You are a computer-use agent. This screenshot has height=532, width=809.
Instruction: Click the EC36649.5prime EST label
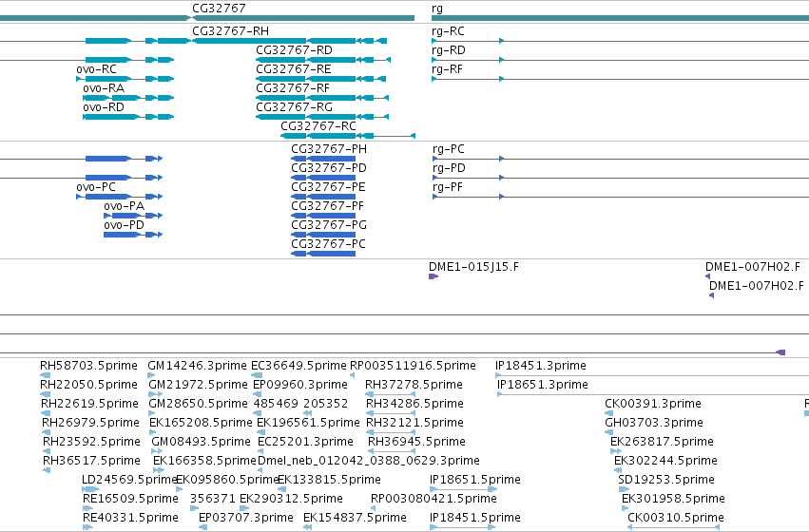299,366
